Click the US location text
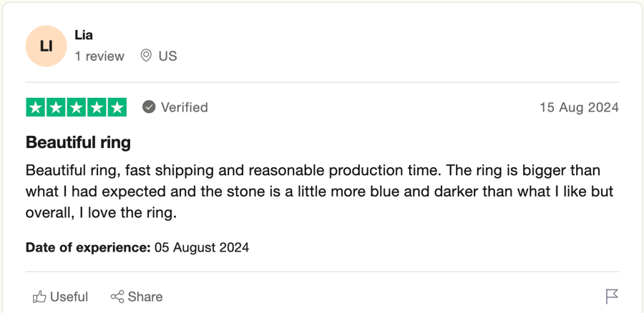644x313 pixels. 168,56
